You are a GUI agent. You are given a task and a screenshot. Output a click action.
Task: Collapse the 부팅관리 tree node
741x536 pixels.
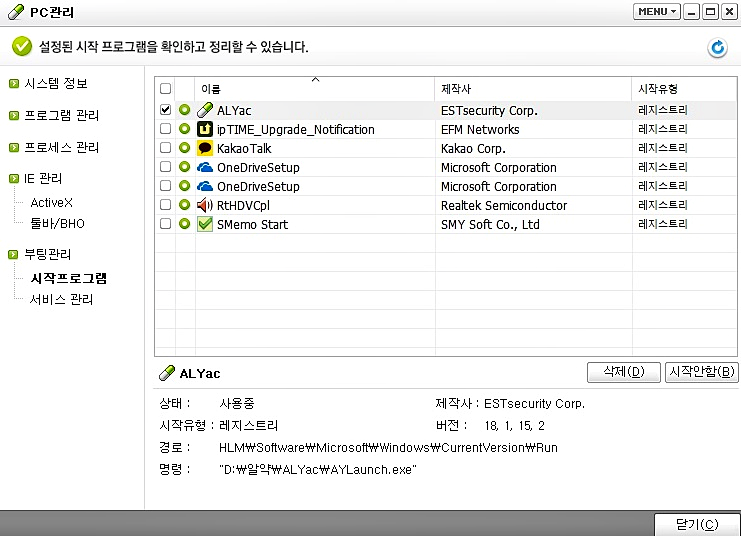point(14,255)
